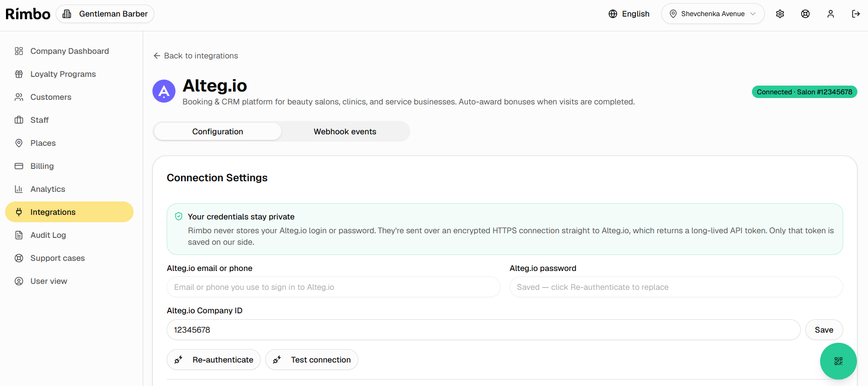Go to Loyalty Programs in sidebar
Image resolution: width=868 pixels, height=386 pixels.
(x=70, y=74)
